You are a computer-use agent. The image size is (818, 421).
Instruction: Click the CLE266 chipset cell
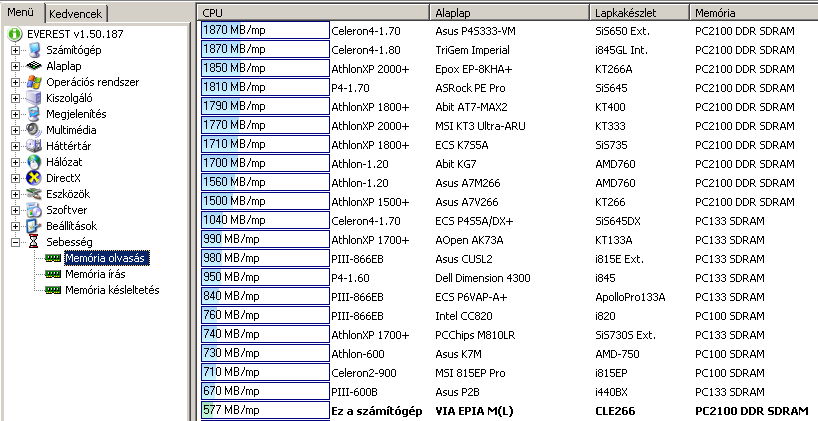pos(615,411)
